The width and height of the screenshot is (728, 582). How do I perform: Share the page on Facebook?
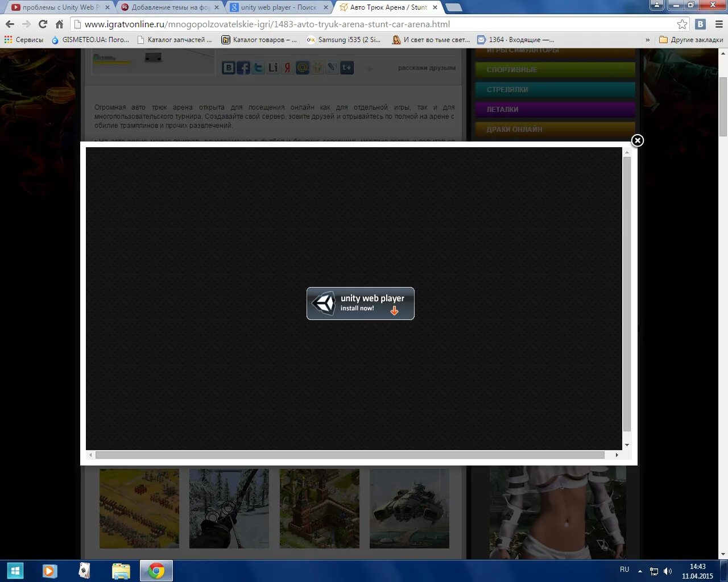(x=243, y=68)
